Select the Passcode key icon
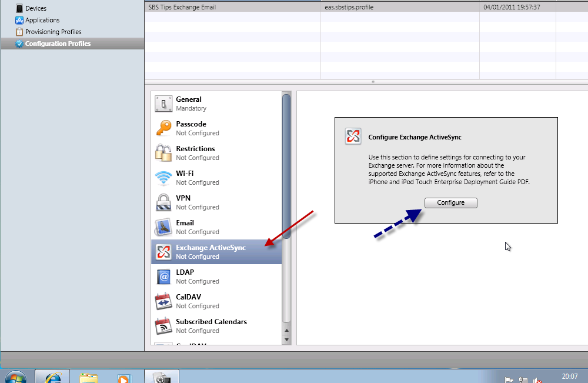The height and width of the screenshot is (383, 588). 163,128
